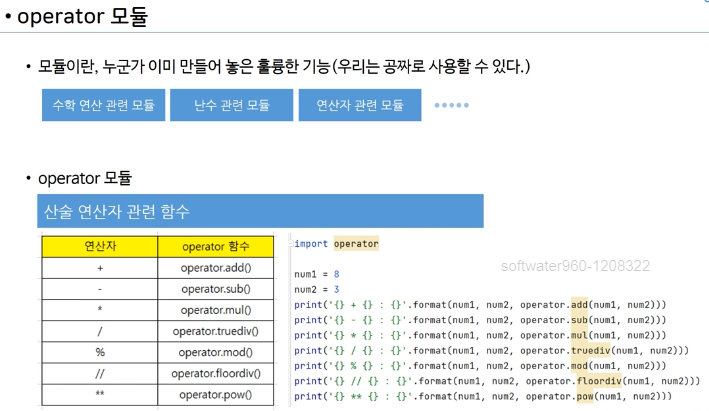This screenshot has width=709, height=411.
Task: Click the '연산자 관련 모듈' blue box
Action: pos(360,105)
